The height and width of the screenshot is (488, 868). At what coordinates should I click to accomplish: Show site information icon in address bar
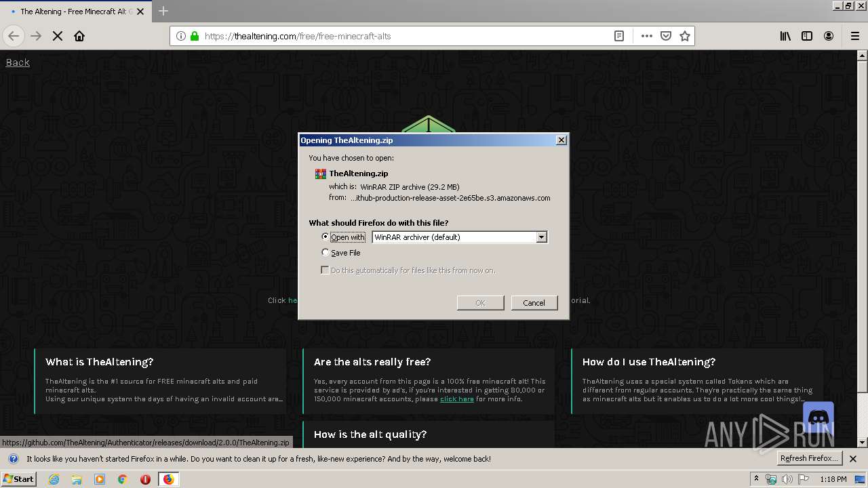181,36
